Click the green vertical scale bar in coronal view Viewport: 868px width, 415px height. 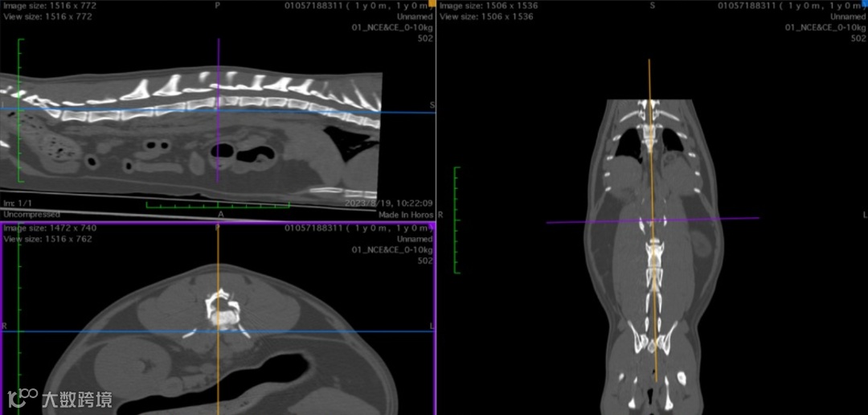pyautogui.click(x=457, y=220)
